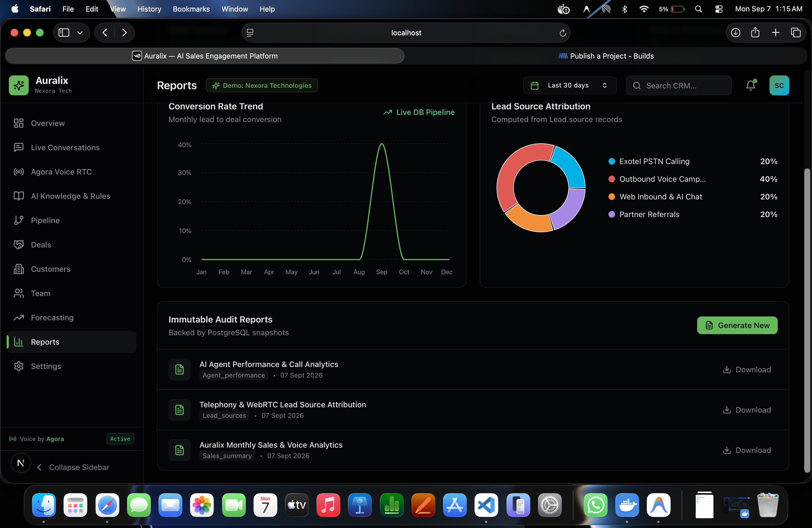This screenshot has width=812, height=528.
Task: Open the Team page
Action: (x=71, y=293)
